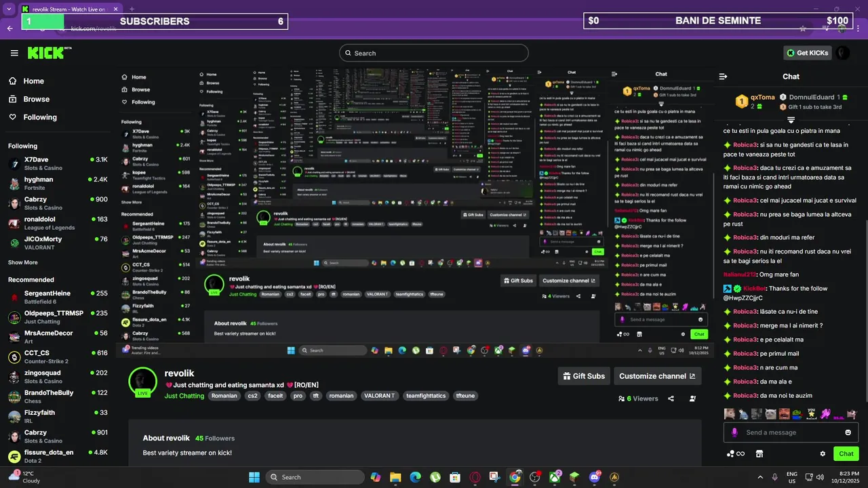
Task: Open Just Chatting category link
Action: [x=184, y=396]
